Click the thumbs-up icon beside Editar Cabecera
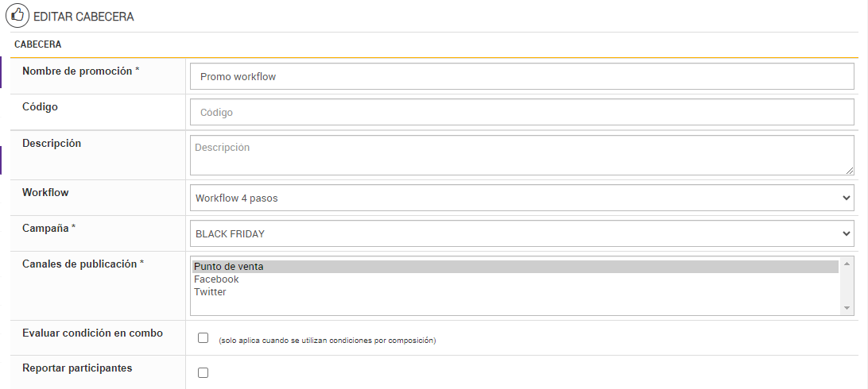Screen dimensions: 868x389 tap(17, 15)
